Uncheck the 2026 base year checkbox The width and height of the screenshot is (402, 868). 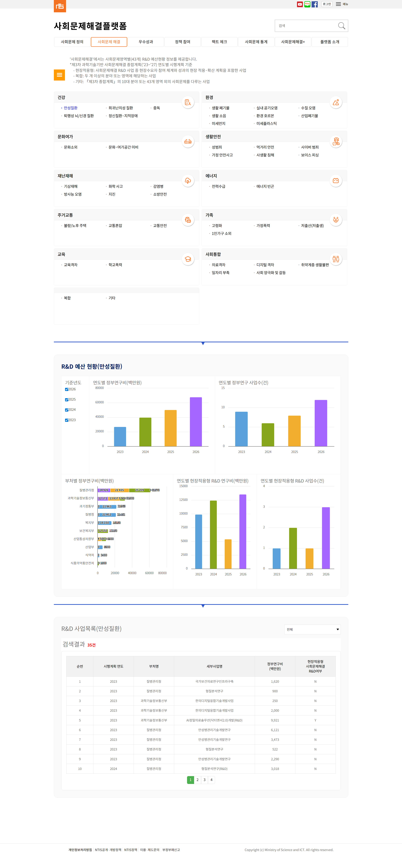[67, 390]
